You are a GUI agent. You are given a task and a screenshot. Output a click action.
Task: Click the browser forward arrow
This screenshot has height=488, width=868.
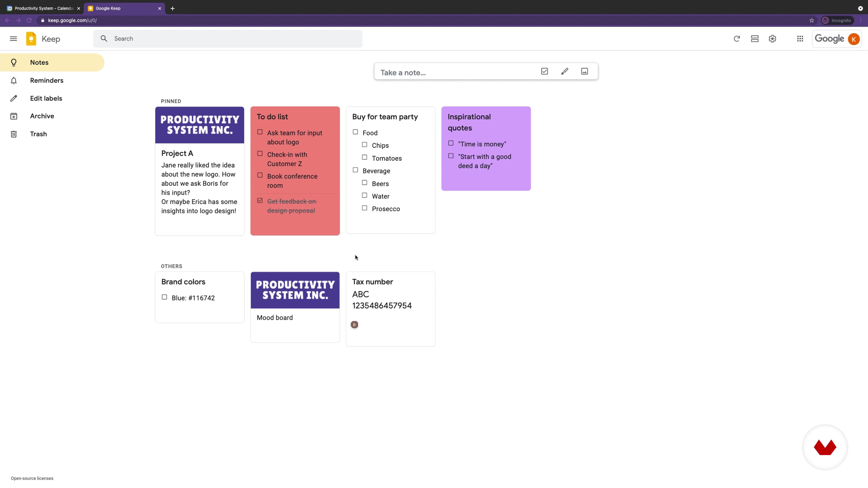pyautogui.click(x=18, y=21)
